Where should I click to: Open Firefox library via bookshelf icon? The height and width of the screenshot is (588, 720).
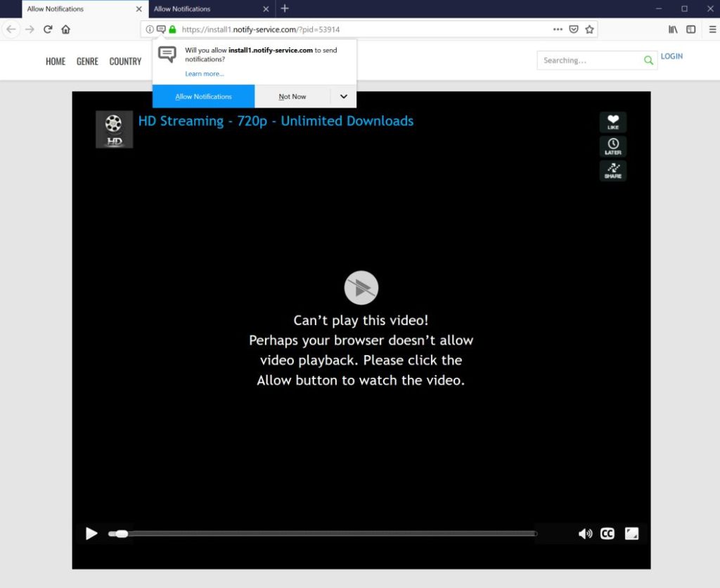pos(673,30)
